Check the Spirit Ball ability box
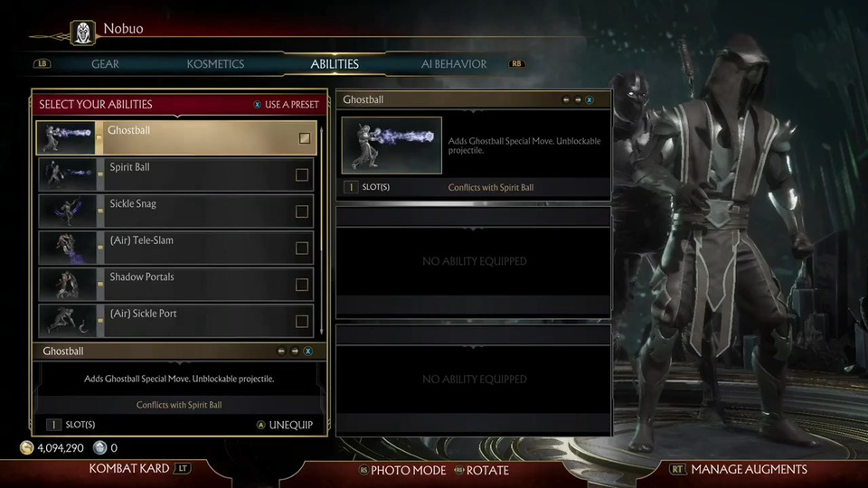868x488 pixels. pos(302,174)
